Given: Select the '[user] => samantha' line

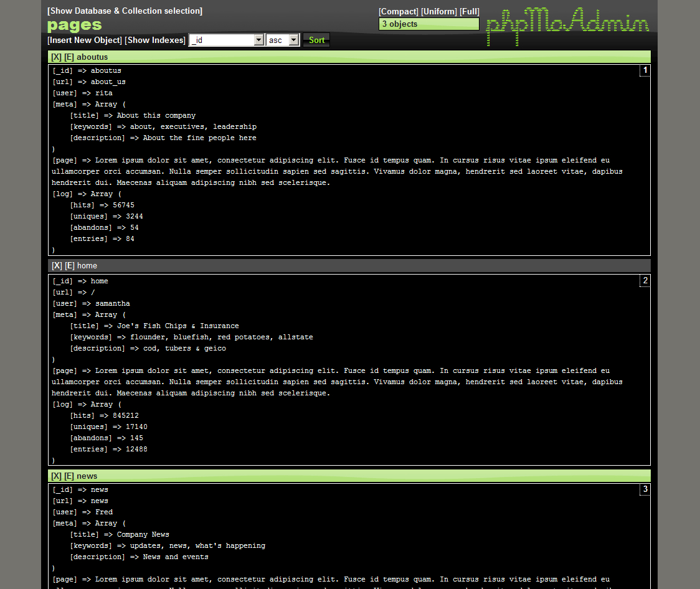Looking at the screenshot, I should click(x=91, y=303).
